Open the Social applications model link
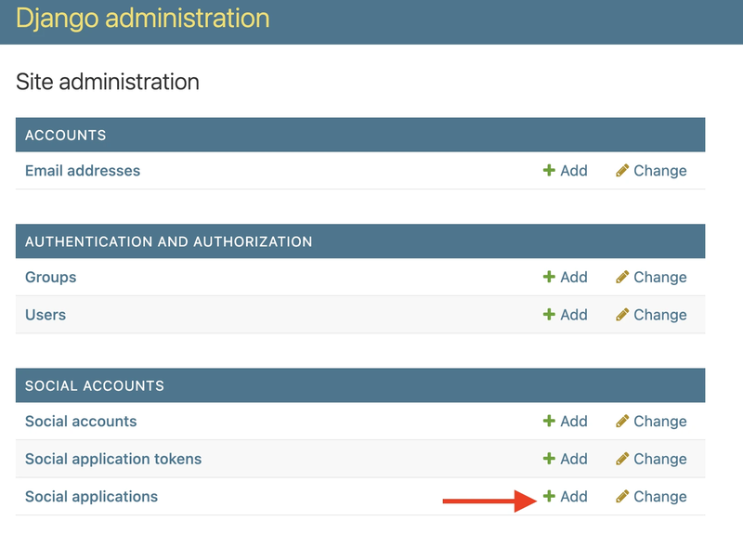This screenshot has width=743, height=560. click(x=91, y=497)
